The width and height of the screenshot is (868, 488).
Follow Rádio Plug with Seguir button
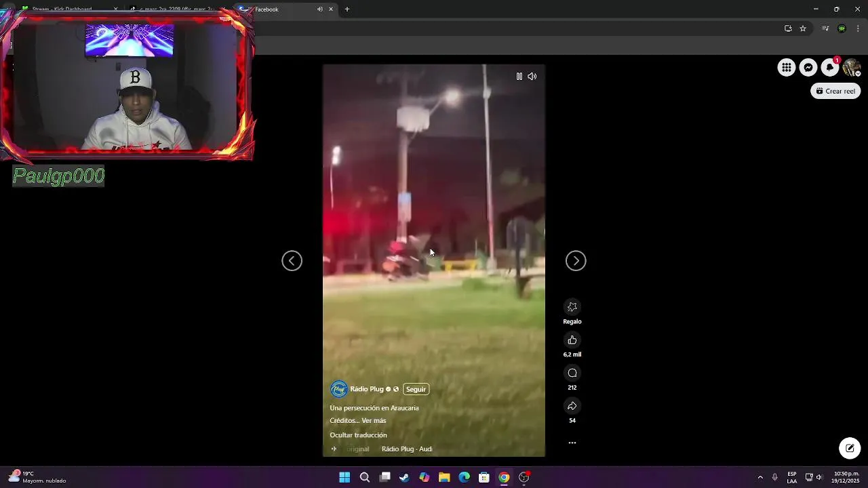416,389
